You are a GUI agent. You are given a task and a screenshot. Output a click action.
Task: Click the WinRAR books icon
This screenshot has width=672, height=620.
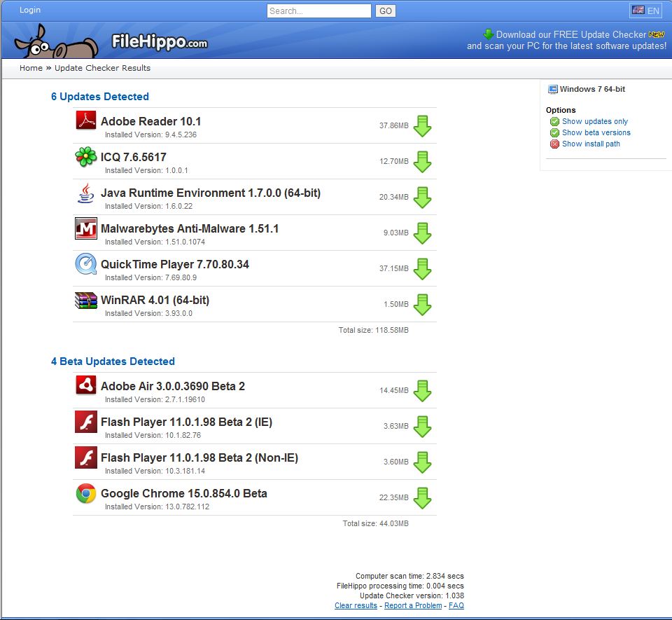click(x=85, y=300)
